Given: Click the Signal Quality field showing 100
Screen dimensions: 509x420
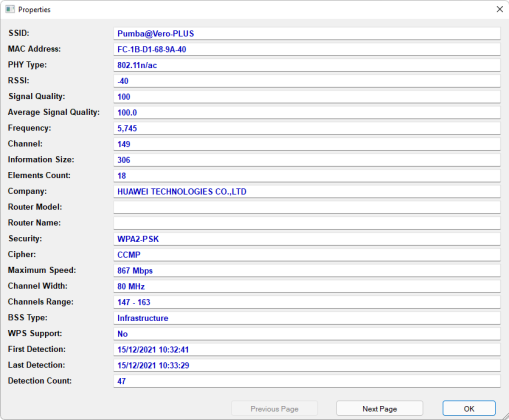Looking at the screenshot, I should pyautogui.click(x=307, y=97).
